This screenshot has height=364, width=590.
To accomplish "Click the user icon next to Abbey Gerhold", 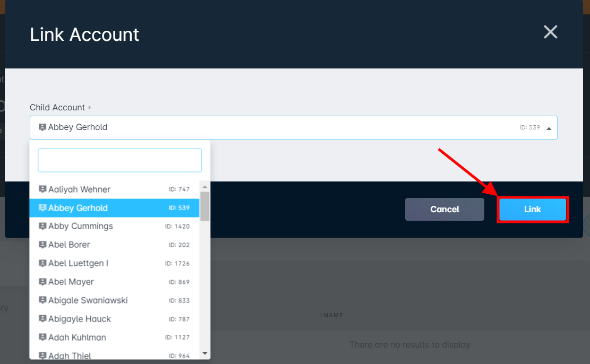I will pyautogui.click(x=44, y=207).
